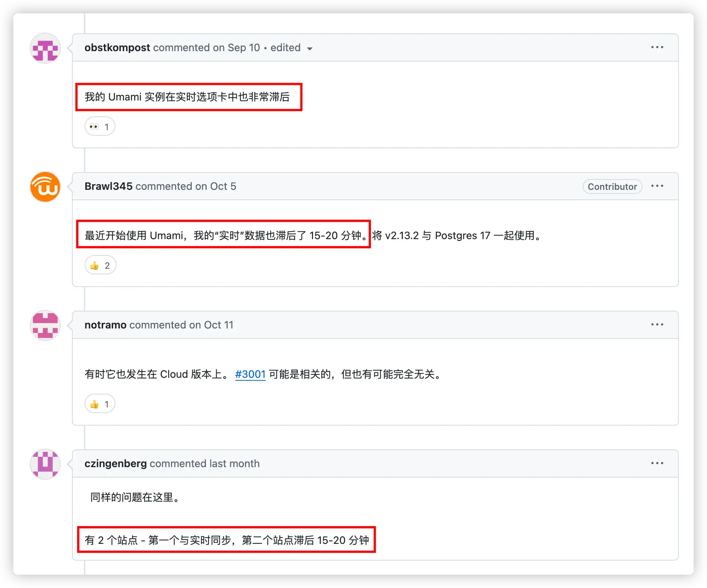This screenshot has height=588, width=707.
Task: Open options menu on notramo's comment
Action: (x=657, y=325)
